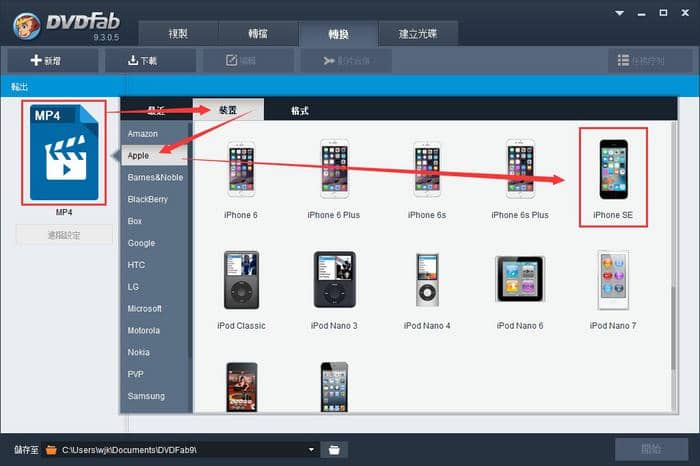The height and width of the screenshot is (466, 700).
Task: Click the DVDFab mascot logo
Action: [27, 26]
